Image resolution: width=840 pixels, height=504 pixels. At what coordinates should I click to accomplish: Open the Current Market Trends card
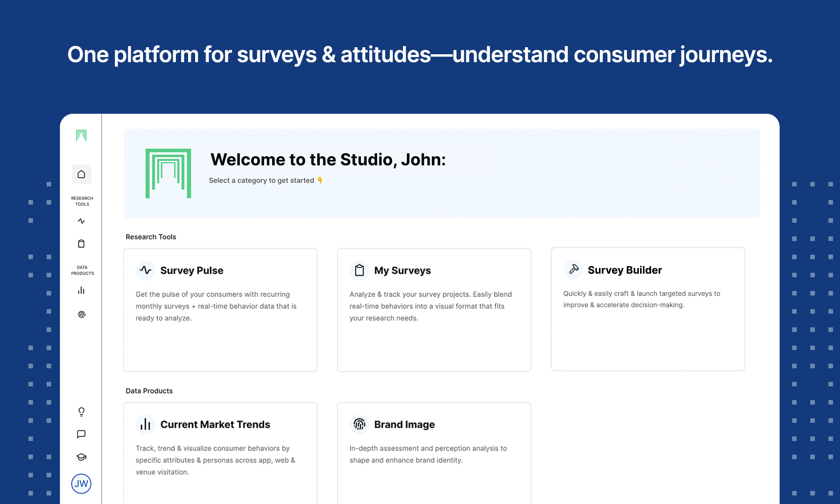click(x=220, y=453)
